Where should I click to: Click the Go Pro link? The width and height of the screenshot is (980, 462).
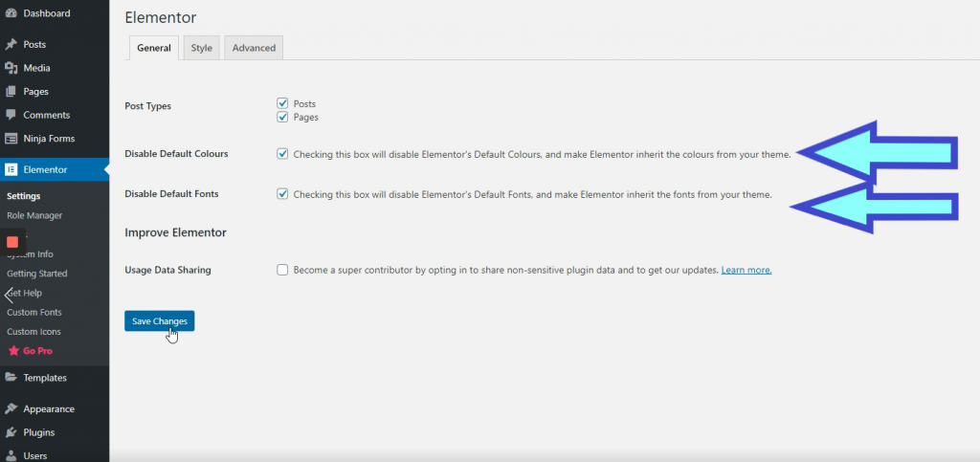point(37,351)
